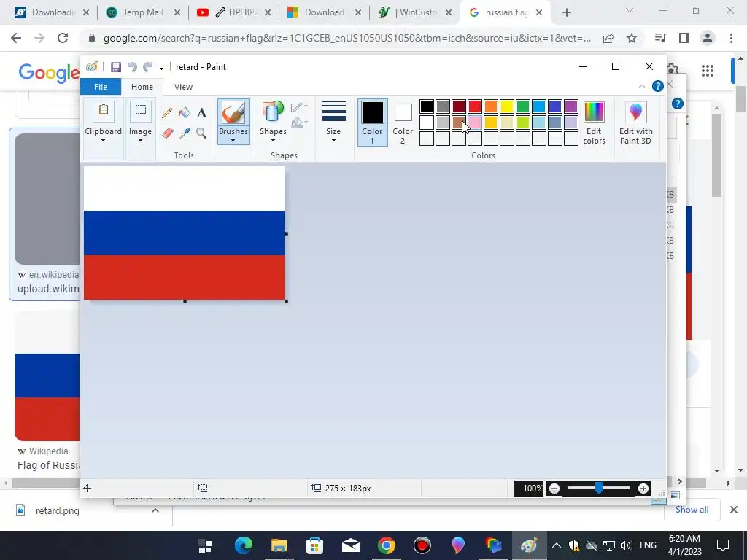The width and height of the screenshot is (747, 560).
Task: Select the Eraser tool in Paint
Action: tap(167, 133)
